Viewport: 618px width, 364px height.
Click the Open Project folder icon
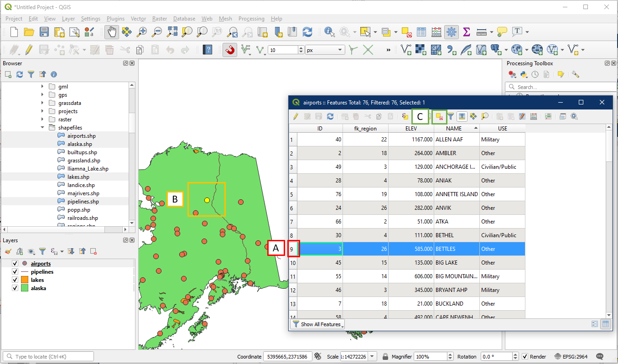pos(29,31)
